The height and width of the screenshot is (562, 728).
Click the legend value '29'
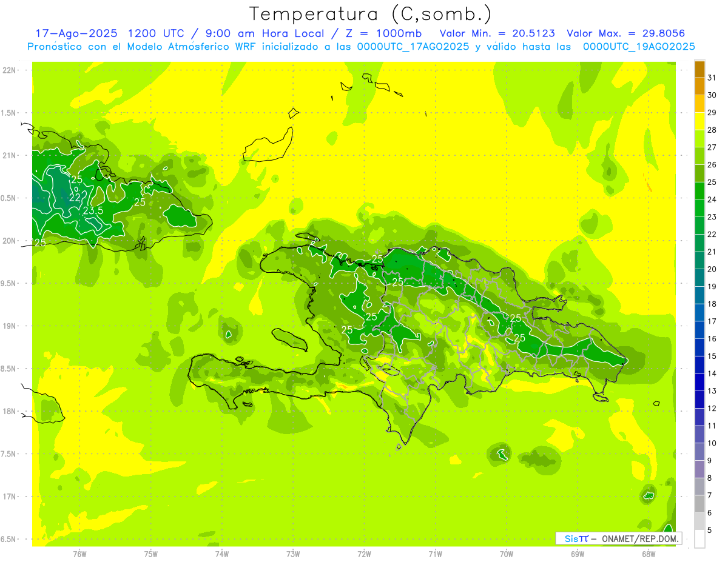tap(712, 112)
